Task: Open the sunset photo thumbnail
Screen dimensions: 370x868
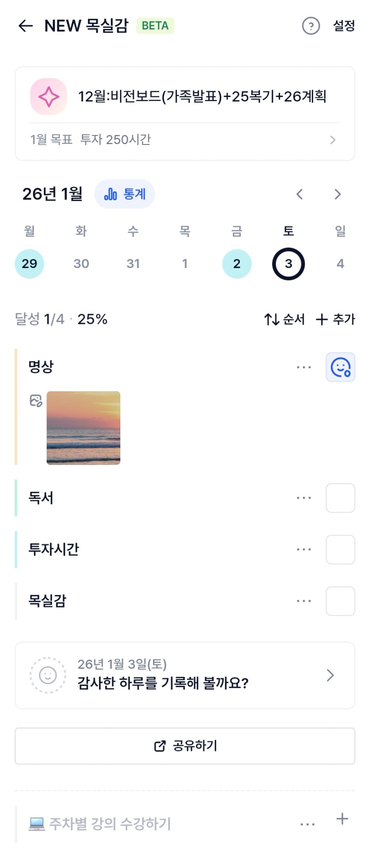Action: click(84, 428)
